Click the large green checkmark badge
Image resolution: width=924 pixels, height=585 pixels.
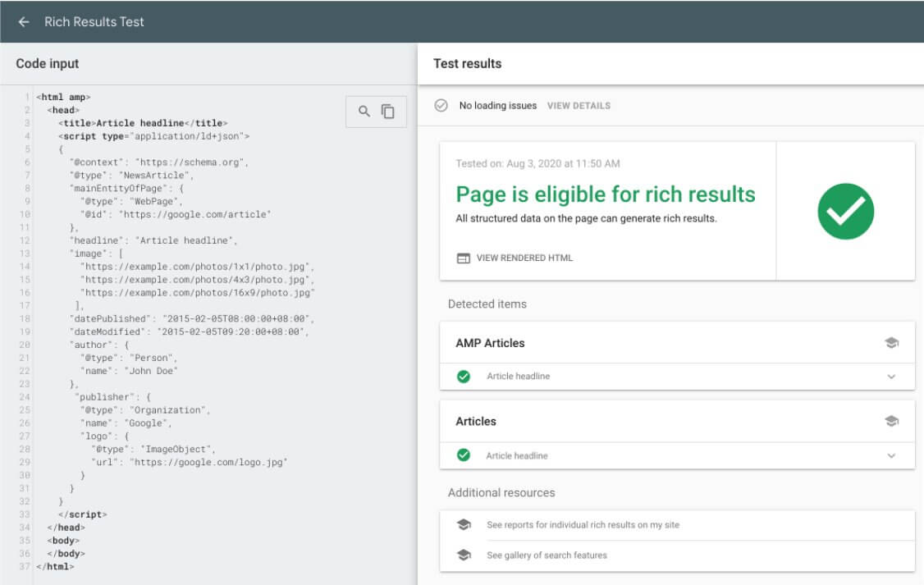845,211
